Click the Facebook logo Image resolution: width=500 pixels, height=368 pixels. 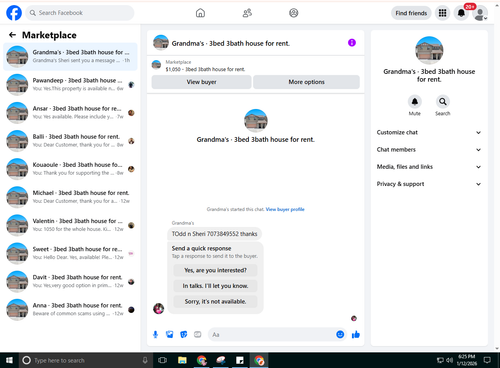click(x=14, y=13)
